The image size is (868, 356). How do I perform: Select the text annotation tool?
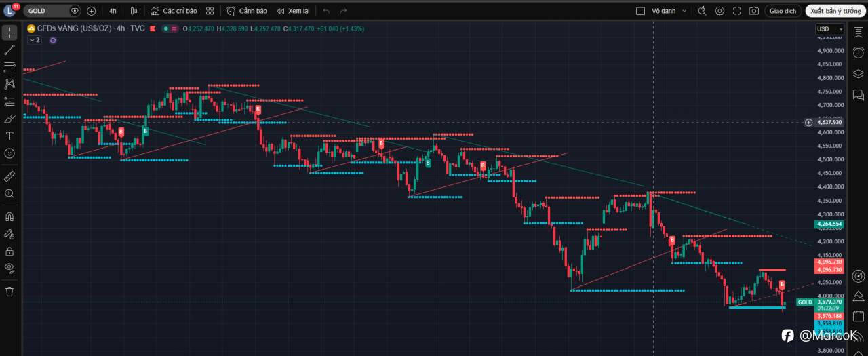coord(9,136)
